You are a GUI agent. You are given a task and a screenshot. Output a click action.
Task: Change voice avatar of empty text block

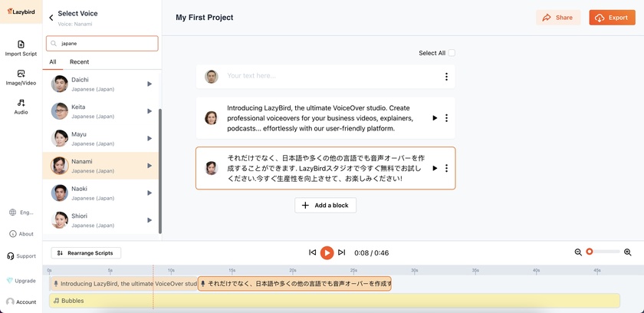pyautogui.click(x=211, y=77)
